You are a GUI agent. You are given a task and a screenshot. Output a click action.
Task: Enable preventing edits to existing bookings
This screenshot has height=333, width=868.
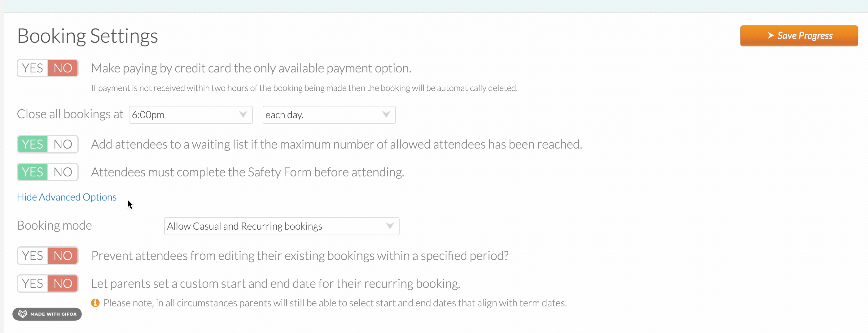tap(32, 256)
